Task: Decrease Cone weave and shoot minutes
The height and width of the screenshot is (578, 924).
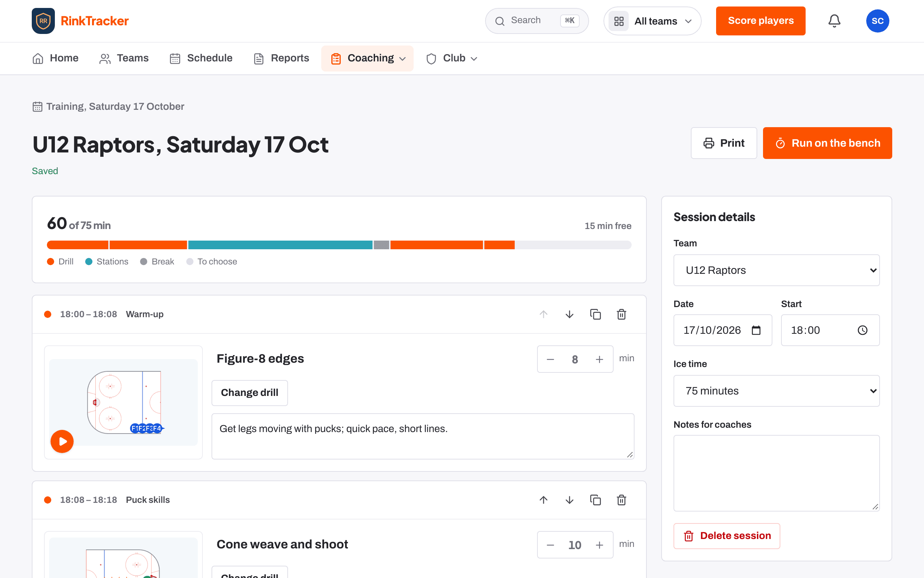Action: click(550, 545)
